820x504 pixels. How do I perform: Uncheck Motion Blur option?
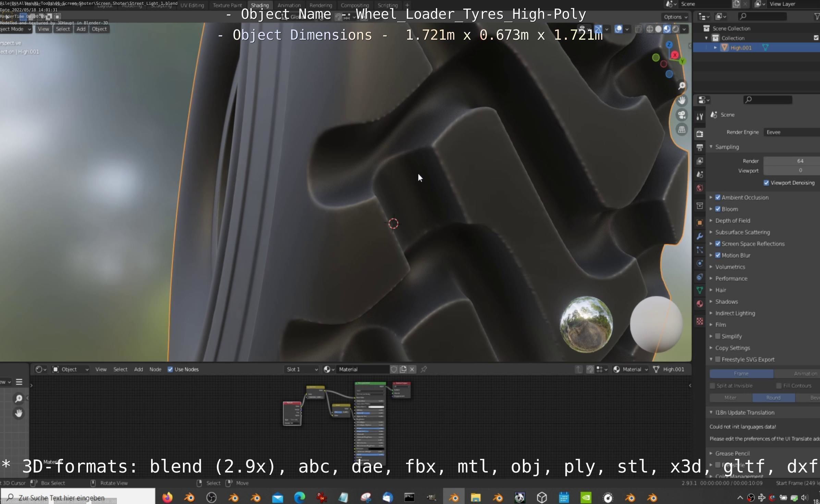coord(718,255)
